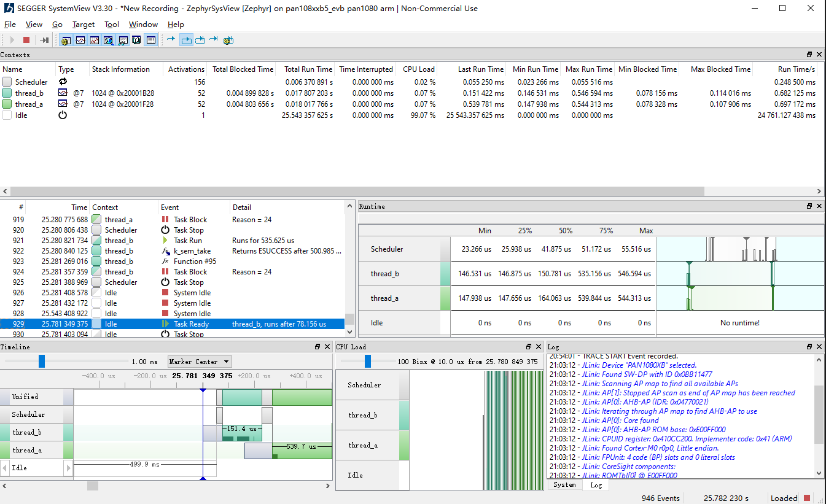Viewport: 826px width, 504px height.
Task: Click the Scheduler type icon in Contexts table
Action: [63, 82]
